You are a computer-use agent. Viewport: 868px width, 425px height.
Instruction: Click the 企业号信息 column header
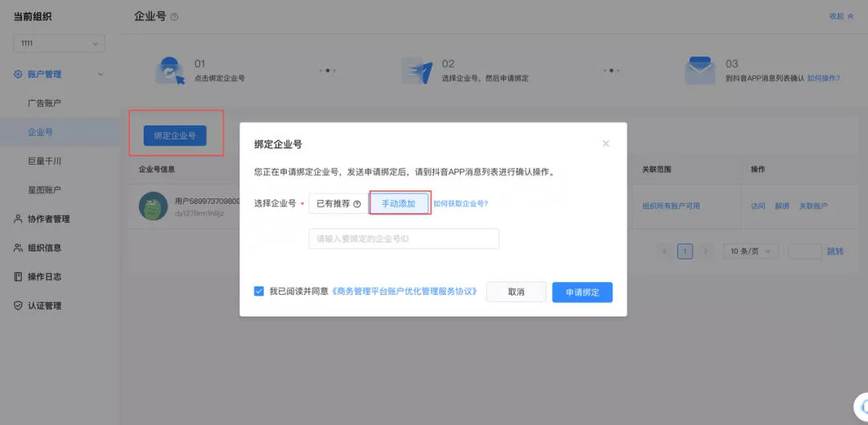pyautogui.click(x=157, y=170)
